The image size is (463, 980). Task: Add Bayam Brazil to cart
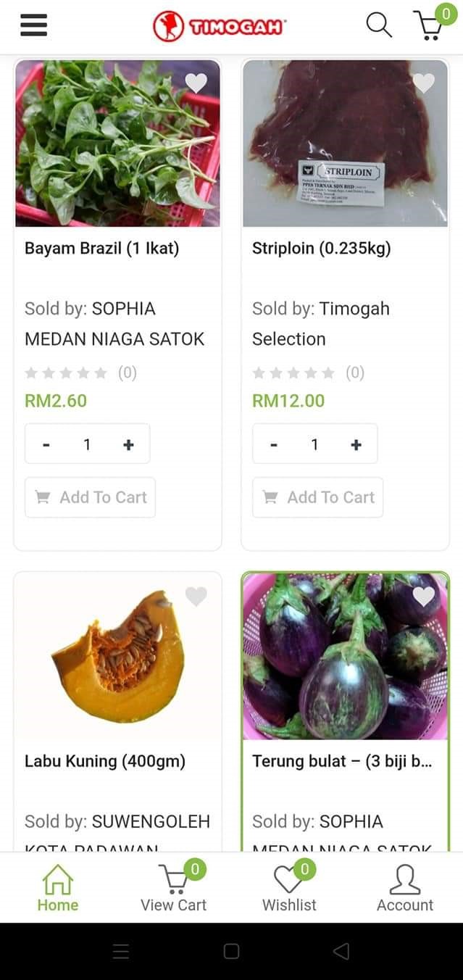(x=91, y=497)
